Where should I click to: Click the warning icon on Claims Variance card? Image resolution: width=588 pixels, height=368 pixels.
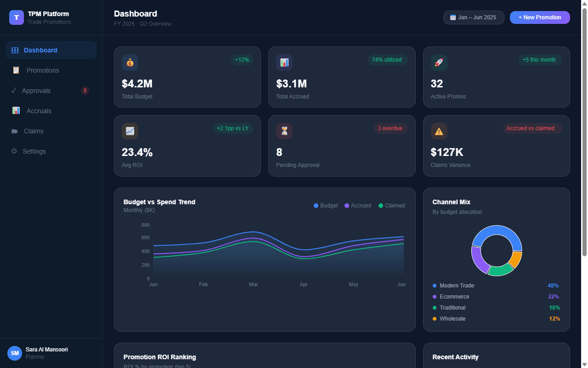click(x=439, y=131)
